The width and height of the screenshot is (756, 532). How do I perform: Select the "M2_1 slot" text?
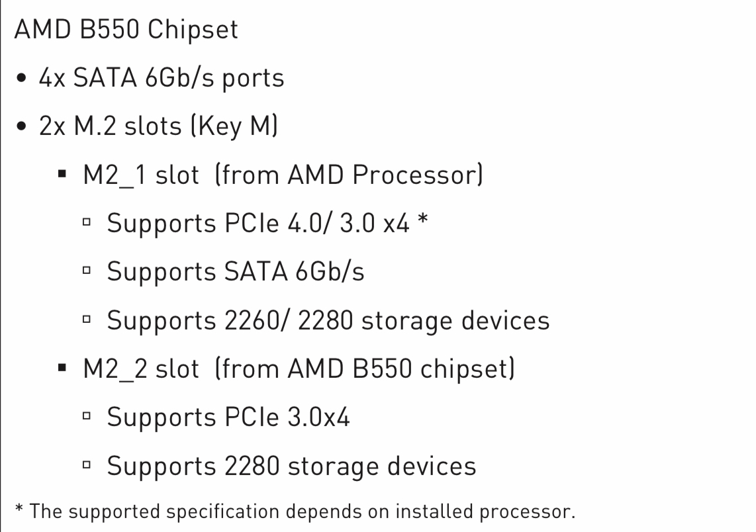point(140,175)
